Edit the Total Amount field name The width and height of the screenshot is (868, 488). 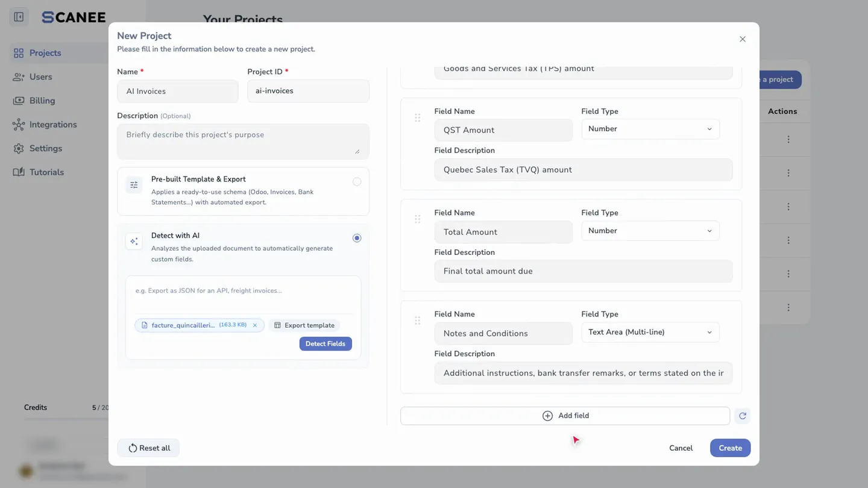(x=503, y=232)
